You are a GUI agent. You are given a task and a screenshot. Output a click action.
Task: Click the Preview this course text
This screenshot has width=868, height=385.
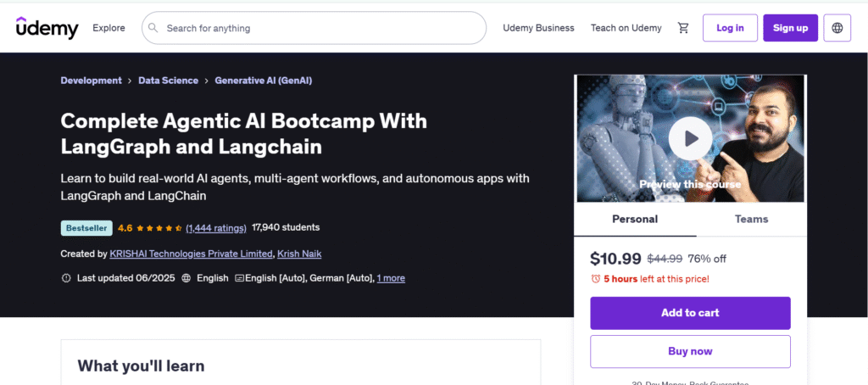pyautogui.click(x=690, y=185)
